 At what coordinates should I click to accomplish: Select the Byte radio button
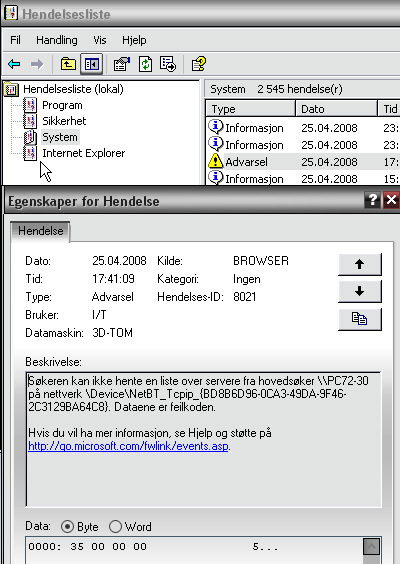[67, 527]
